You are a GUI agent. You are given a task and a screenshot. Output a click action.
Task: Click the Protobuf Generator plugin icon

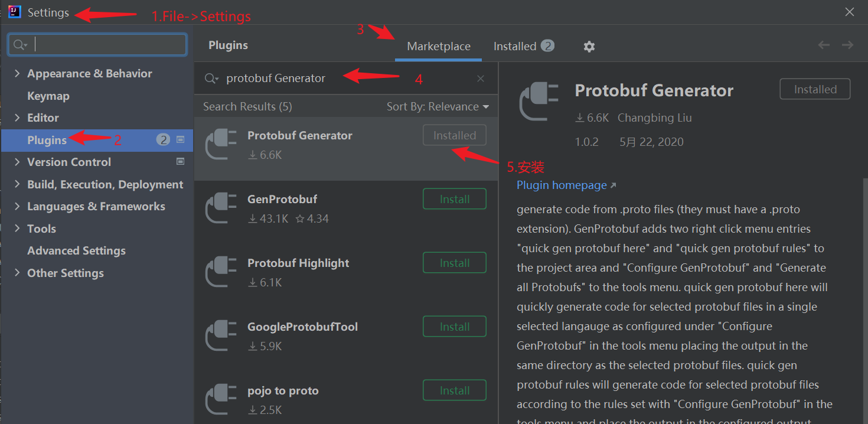(220, 143)
